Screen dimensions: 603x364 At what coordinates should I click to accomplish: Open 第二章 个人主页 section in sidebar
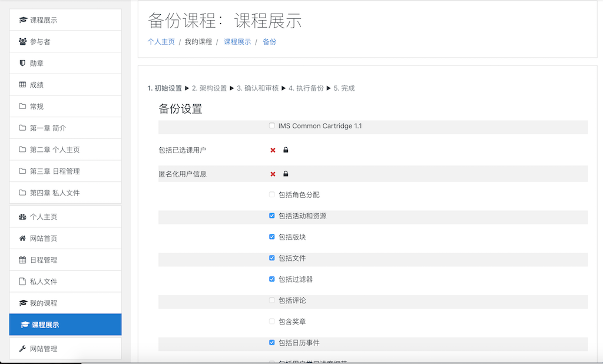(65, 149)
